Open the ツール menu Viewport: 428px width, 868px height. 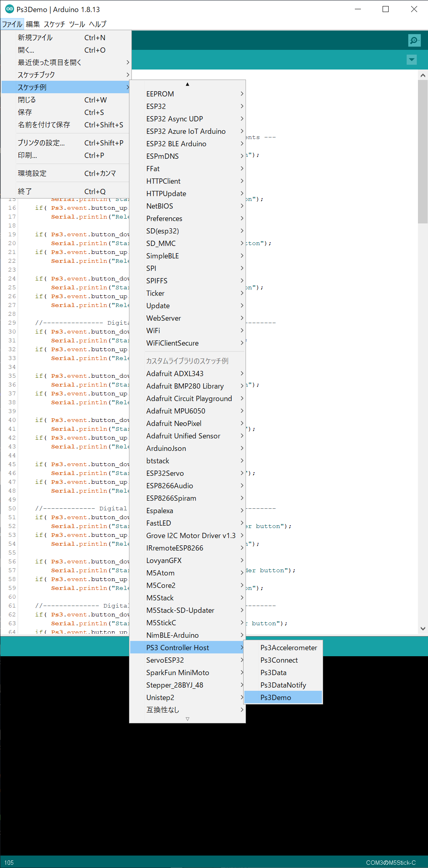tap(77, 24)
